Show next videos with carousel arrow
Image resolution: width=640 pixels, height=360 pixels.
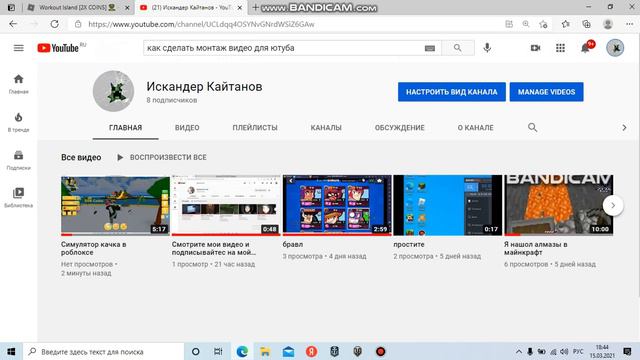pos(613,205)
